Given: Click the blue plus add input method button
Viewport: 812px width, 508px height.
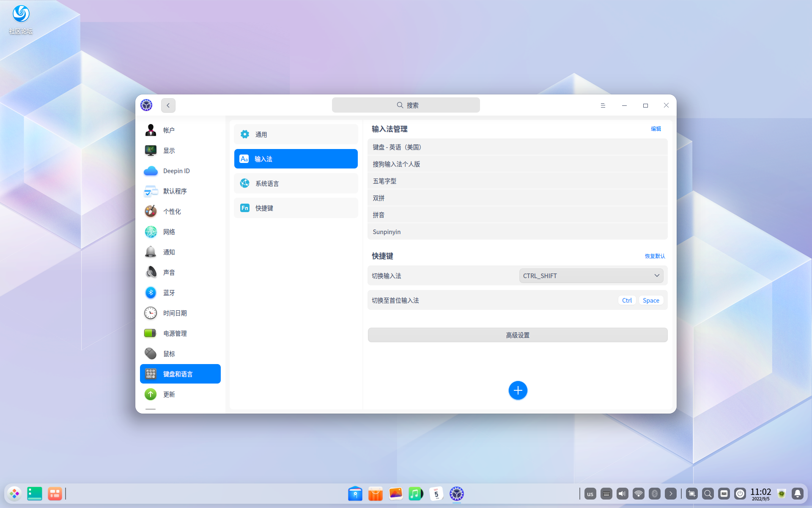Looking at the screenshot, I should pos(518,390).
